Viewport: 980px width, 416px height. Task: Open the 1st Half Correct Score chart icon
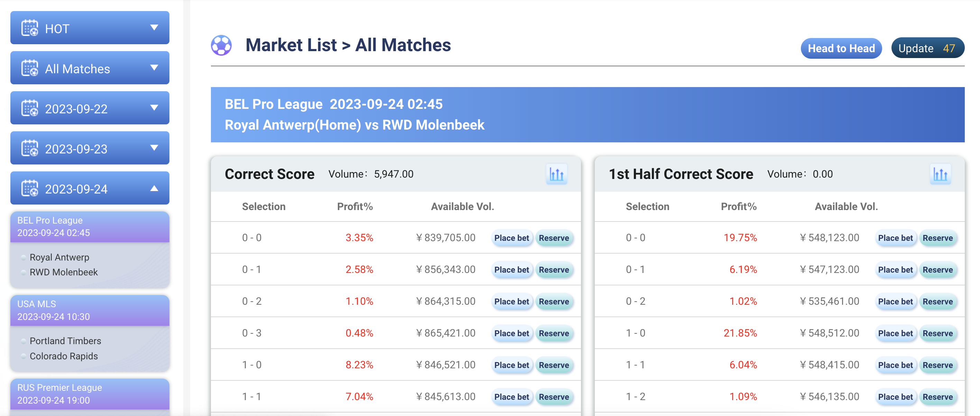click(940, 174)
